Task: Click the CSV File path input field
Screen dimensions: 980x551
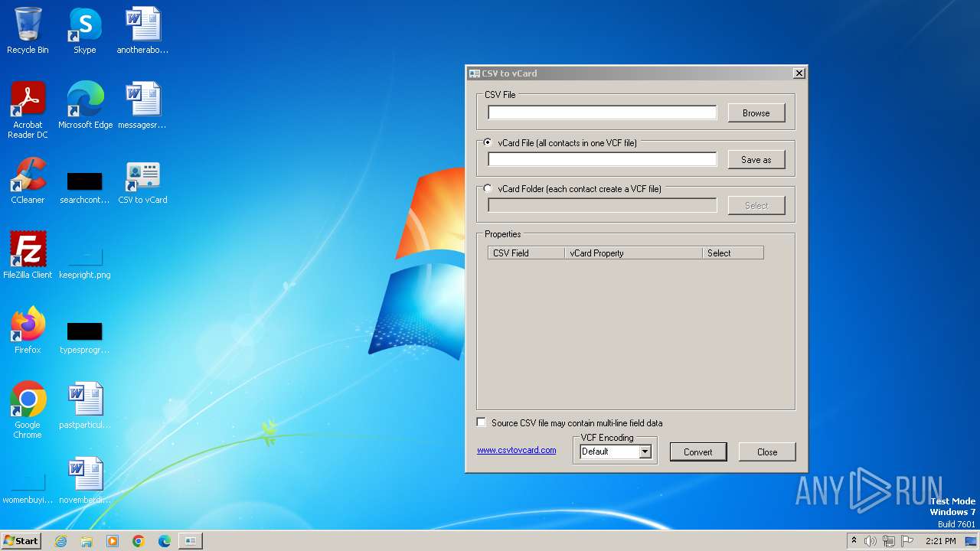Action: click(x=603, y=112)
